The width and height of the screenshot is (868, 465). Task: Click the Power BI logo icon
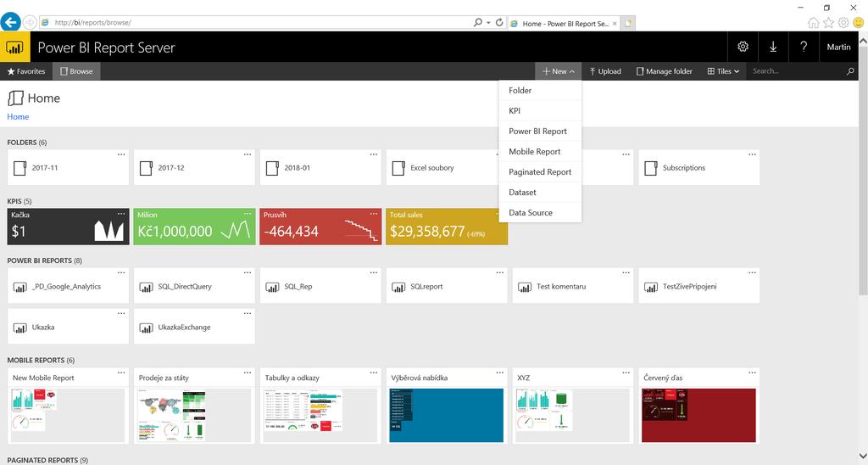(15, 48)
